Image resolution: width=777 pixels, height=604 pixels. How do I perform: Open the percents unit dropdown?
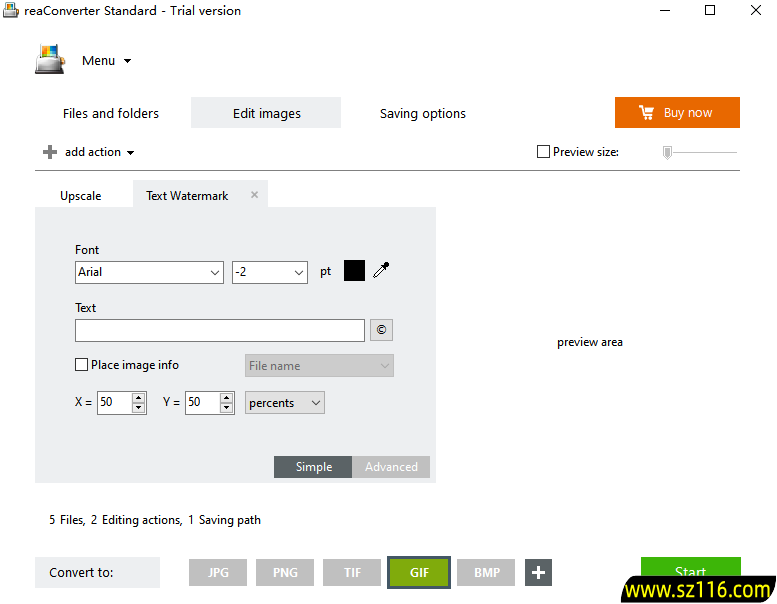285,403
